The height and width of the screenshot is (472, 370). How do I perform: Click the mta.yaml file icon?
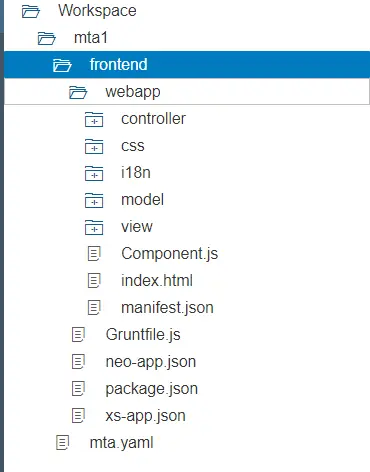[62, 443]
